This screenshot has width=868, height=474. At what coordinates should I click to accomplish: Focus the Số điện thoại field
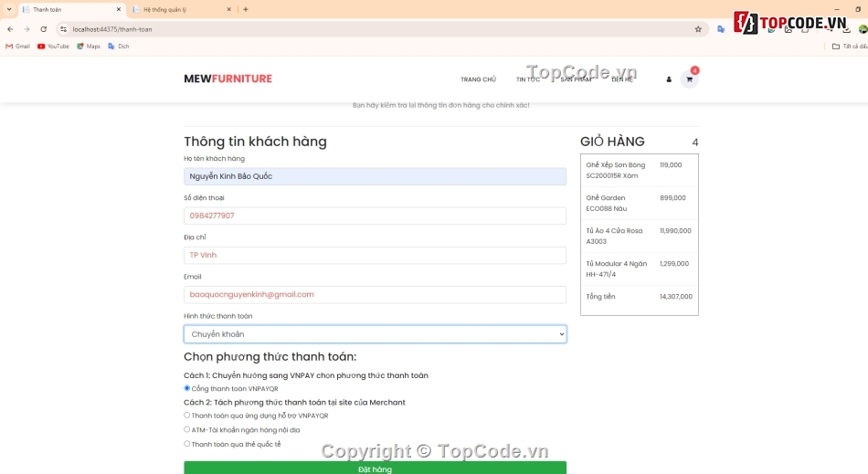point(375,216)
